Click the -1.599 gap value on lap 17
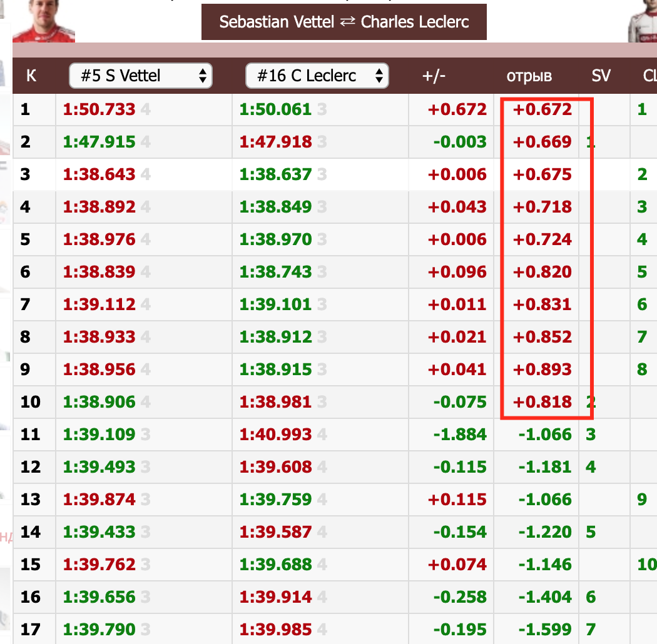 click(545, 630)
